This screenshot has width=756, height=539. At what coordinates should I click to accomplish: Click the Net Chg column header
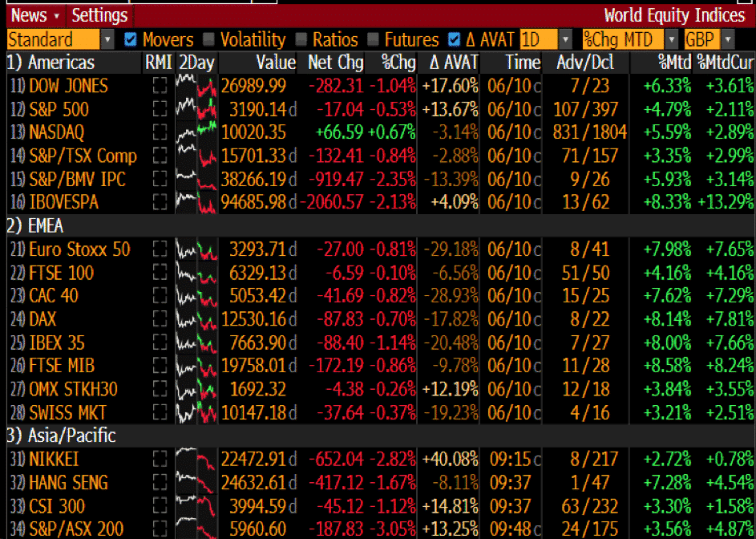pyautogui.click(x=336, y=63)
